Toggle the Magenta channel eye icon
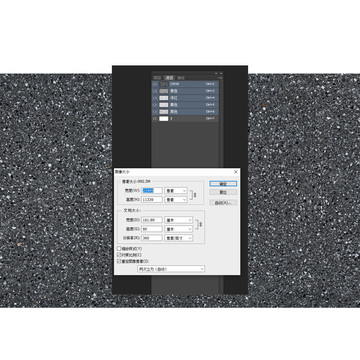 [x=155, y=98]
